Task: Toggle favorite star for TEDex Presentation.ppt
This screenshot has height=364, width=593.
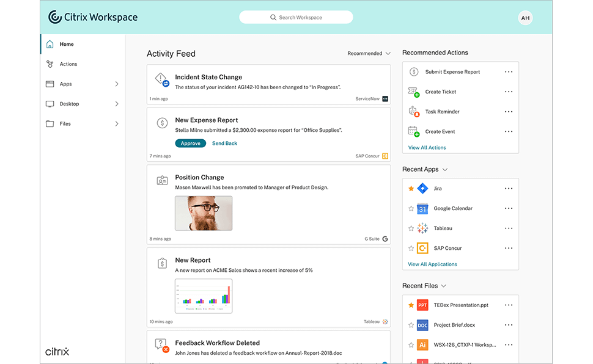Action: (411, 305)
